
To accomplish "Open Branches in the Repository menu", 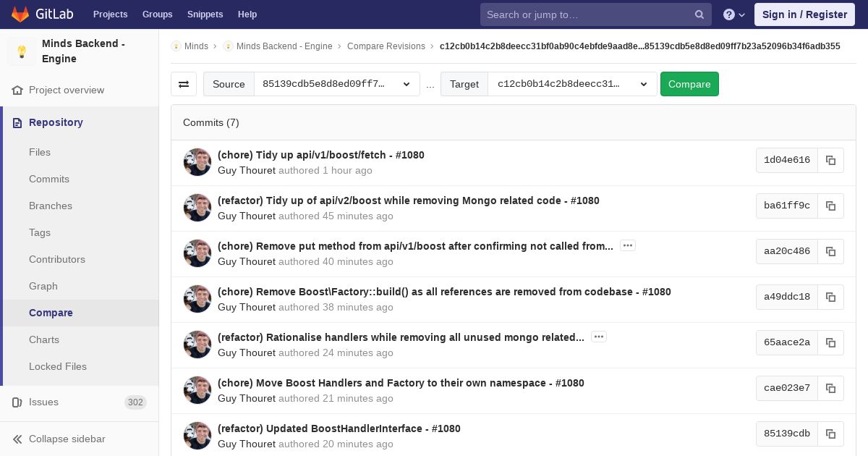I will (x=51, y=206).
